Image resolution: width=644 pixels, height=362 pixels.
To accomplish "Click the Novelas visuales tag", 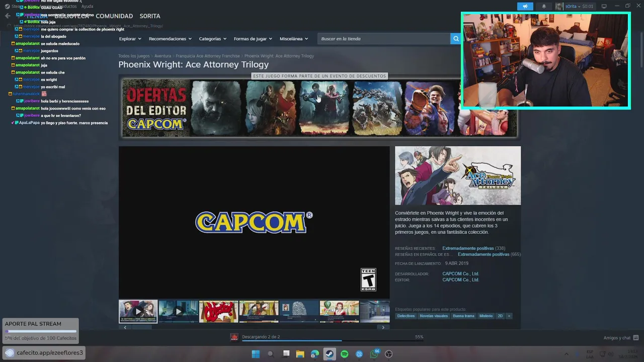I will coord(434,316).
